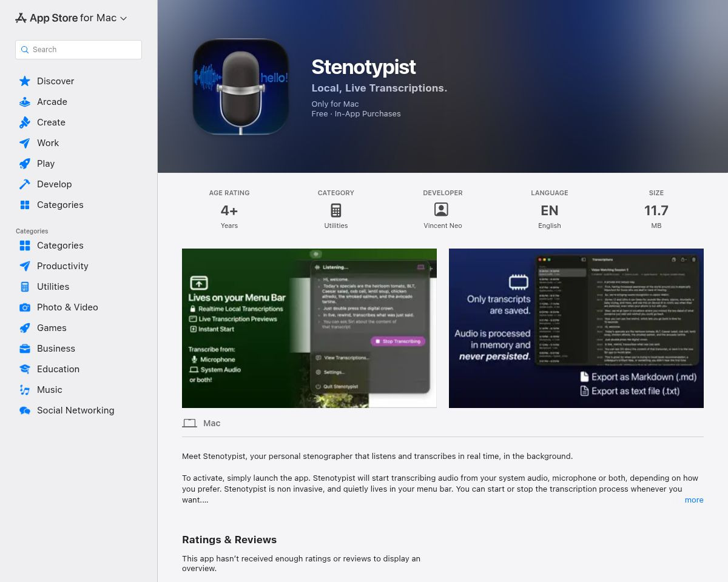This screenshot has height=582, width=728.
Task: Click the 11.7 size value
Action: pyautogui.click(x=656, y=210)
